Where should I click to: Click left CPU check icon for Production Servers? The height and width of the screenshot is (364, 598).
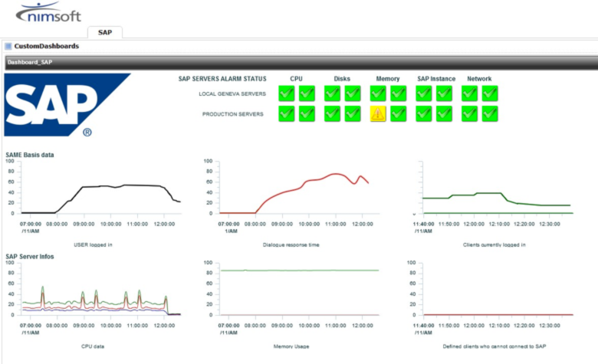pos(287,113)
